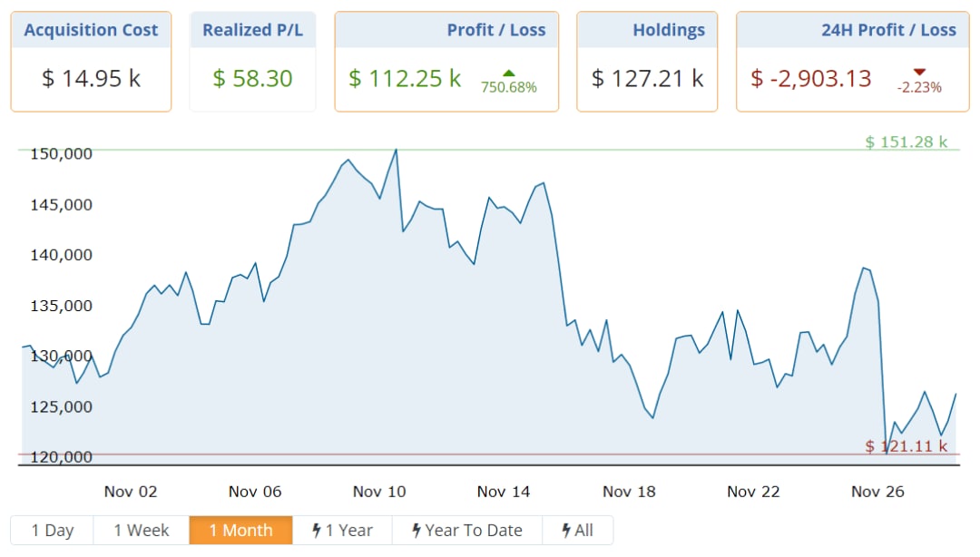This screenshot has height=557, width=980.
Task: Click the green up triangle icon
Action: [x=508, y=73]
